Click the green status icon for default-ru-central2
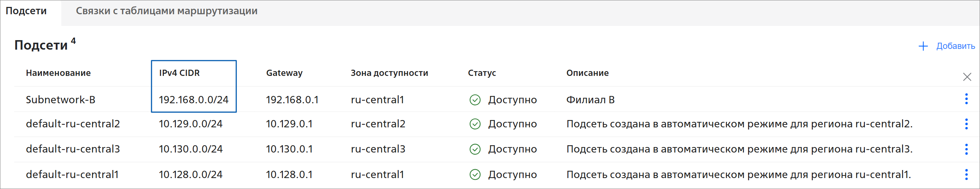 click(475, 124)
